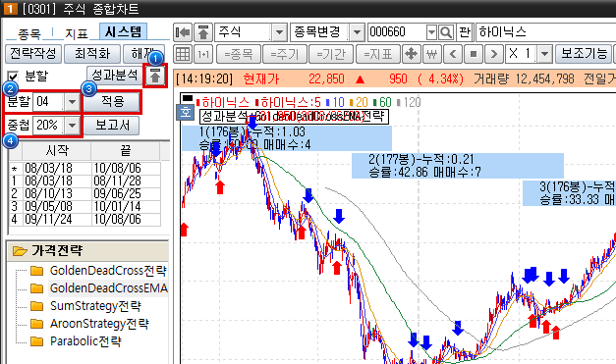Click the stop square icon

point(474,54)
